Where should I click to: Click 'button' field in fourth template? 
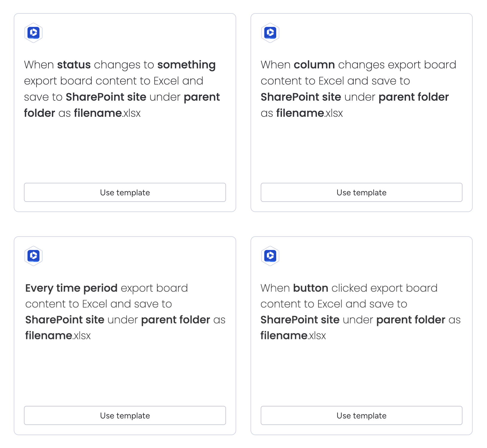click(311, 288)
